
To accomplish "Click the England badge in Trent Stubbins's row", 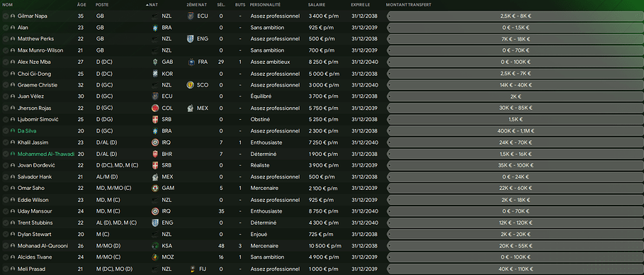I will pos(155,223).
